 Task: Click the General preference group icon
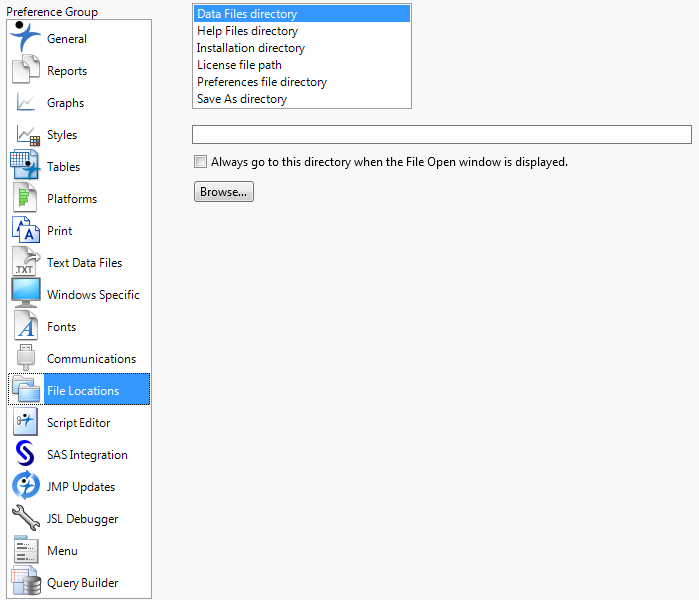click(x=25, y=37)
